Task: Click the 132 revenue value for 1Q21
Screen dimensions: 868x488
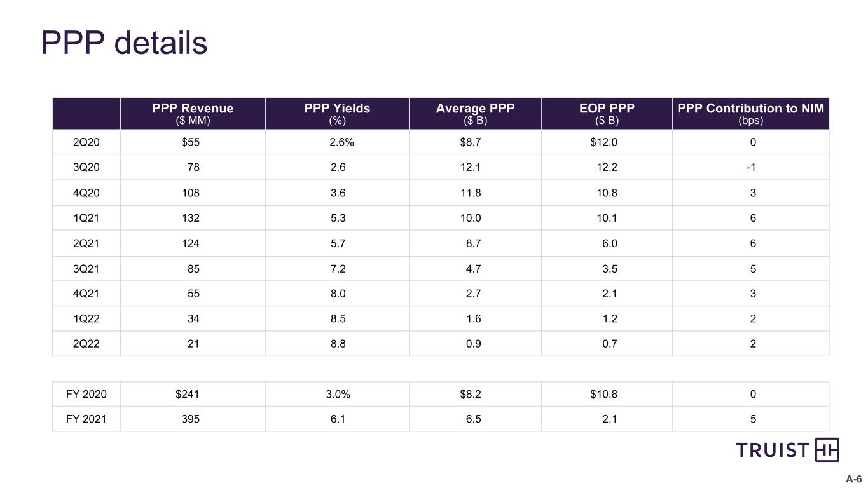Action: pyautogui.click(x=190, y=218)
